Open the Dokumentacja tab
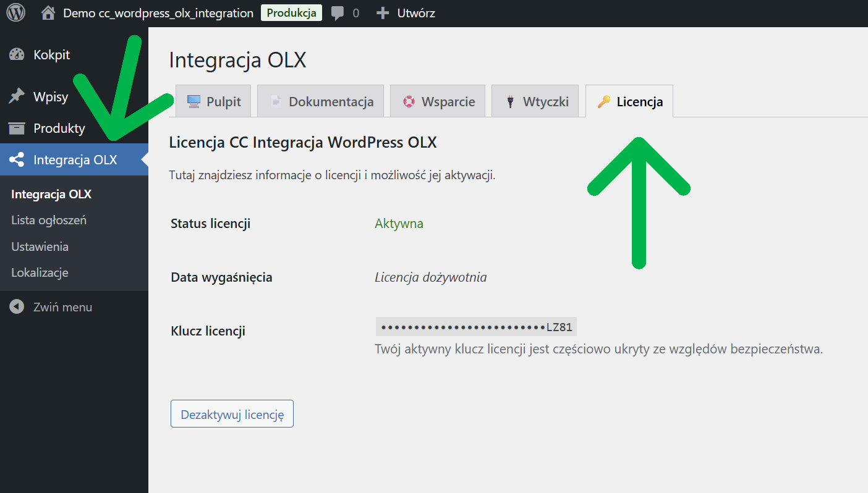 (x=320, y=101)
